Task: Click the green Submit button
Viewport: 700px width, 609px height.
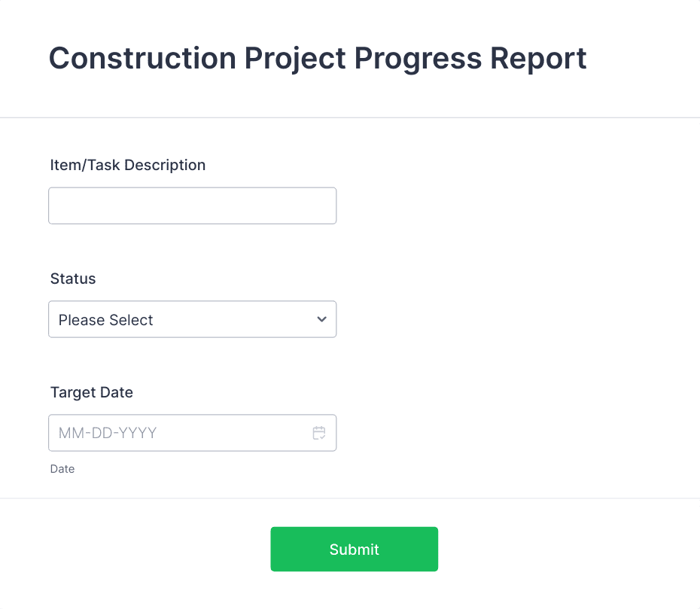Action: [x=354, y=549]
